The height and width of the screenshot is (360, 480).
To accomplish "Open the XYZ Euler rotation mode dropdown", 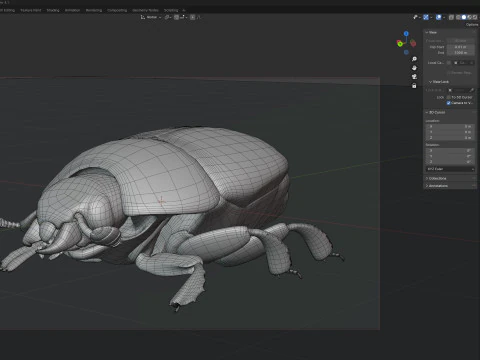I will click(450, 169).
